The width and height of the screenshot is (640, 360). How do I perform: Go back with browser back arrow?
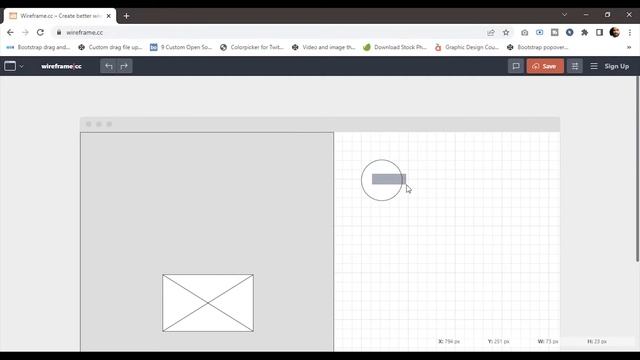pyautogui.click(x=10, y=32)
